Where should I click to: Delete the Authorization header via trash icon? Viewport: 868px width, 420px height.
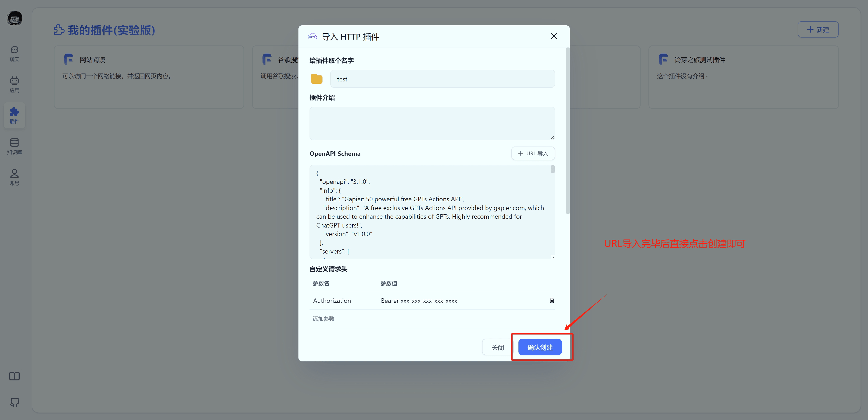[552, 300]
